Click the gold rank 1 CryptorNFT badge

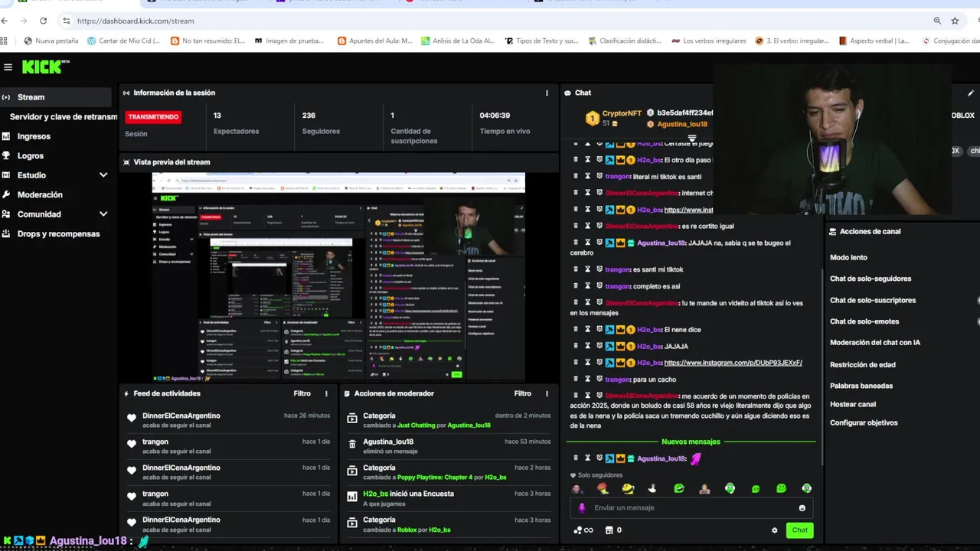tap(592, 119)
